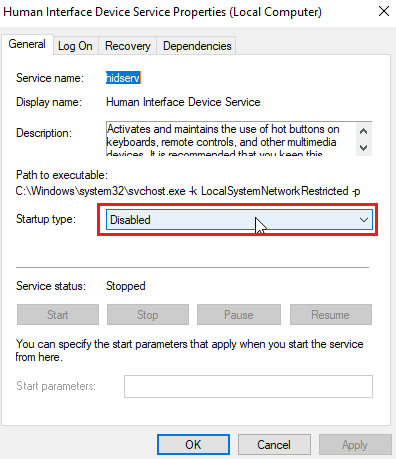Viewport: 396px width, 459px height.
Task: Click the Resume service button
Action: point(331,315)
